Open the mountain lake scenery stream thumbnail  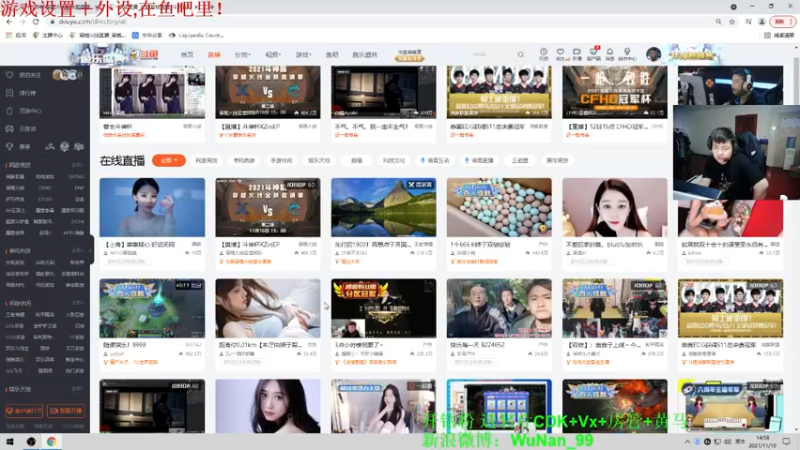click(384, 207)
